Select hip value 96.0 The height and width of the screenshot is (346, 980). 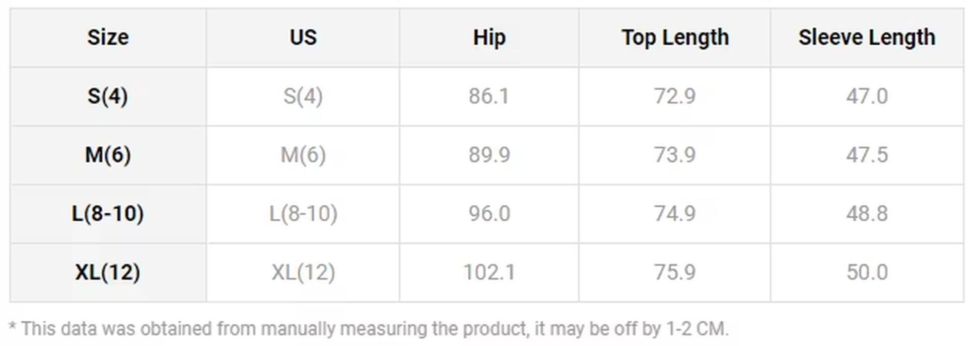click(489, 213)
